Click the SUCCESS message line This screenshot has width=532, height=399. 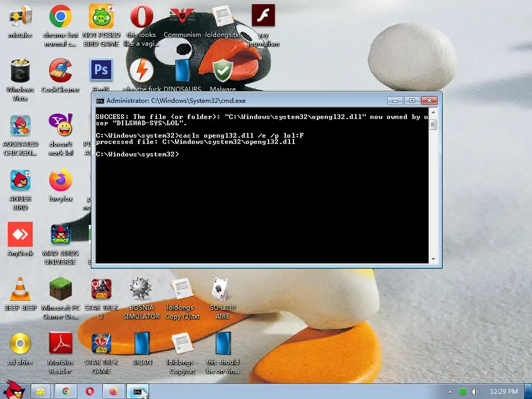[x=262, y=120]
